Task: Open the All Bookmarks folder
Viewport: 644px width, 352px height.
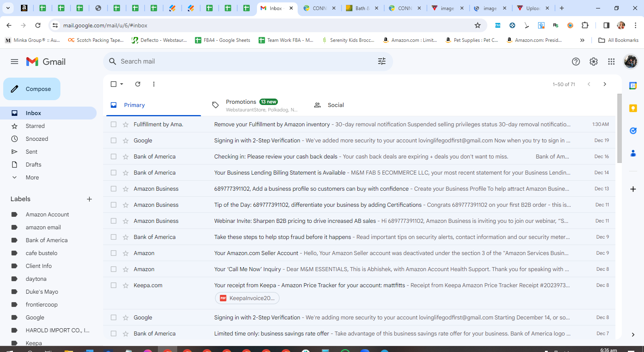Action: click(619, 40)
